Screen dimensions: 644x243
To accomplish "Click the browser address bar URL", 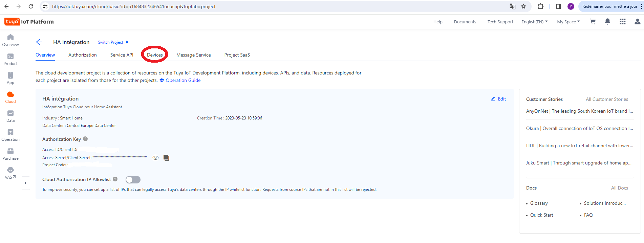I will tap(134, 6).
